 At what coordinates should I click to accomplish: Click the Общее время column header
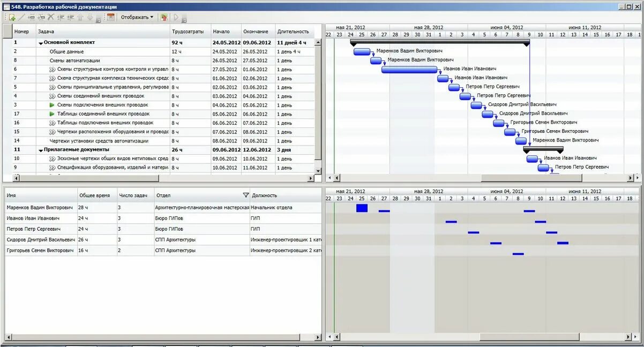click(97, 195)
